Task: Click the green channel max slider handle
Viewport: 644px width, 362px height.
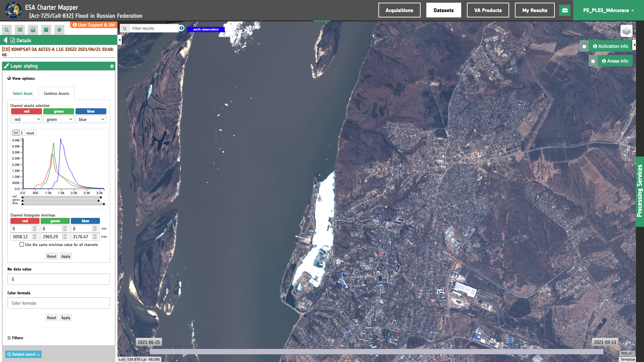Action: click(99, 200)
